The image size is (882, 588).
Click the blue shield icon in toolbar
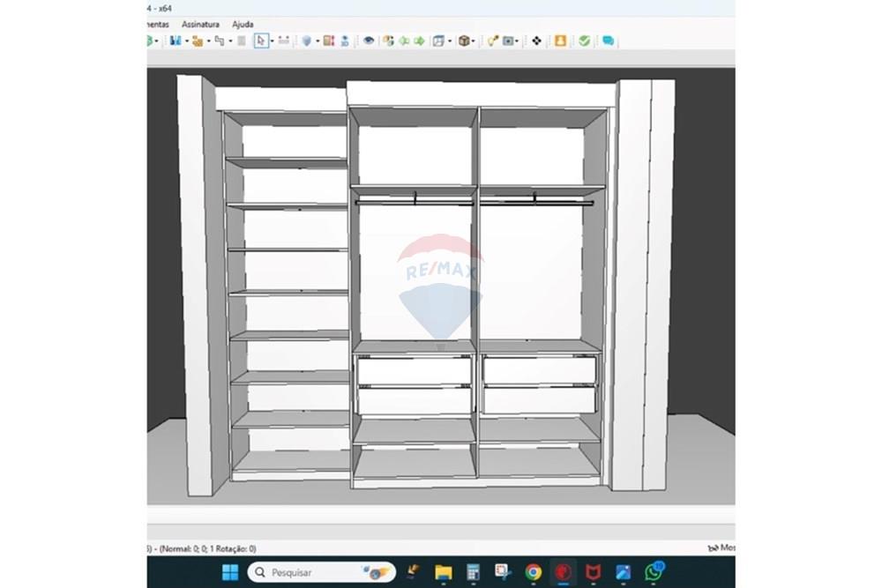306,41
